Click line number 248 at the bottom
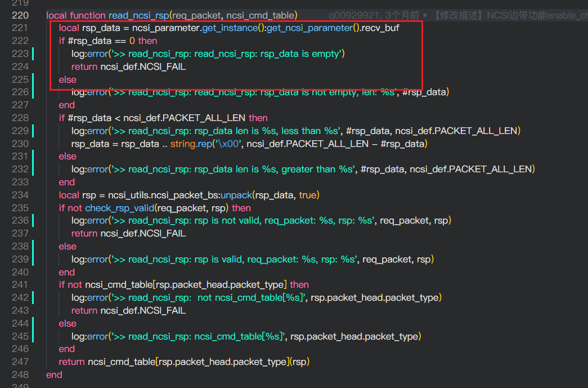 [x=20, y=374]
